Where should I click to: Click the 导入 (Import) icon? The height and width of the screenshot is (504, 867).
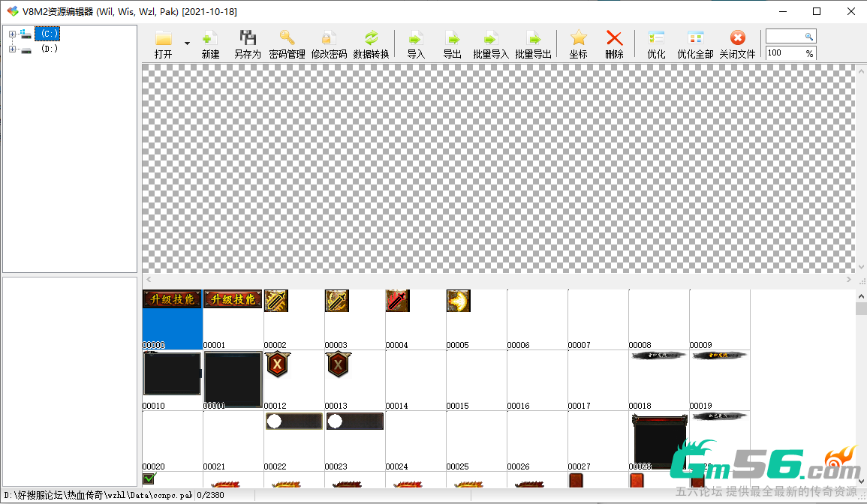tap(415, 38)
